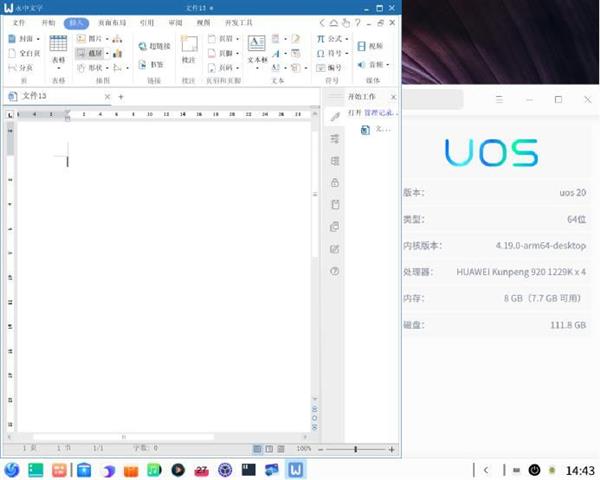Open the File (文件) menu
The height and width of the screenshot is (480, 600).
(x=18, y=21)
